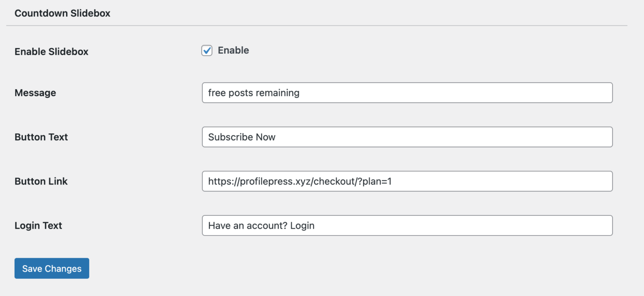Click the "Message" field label
The width and height of the screenshot is (644, 296).
point(35,93)
